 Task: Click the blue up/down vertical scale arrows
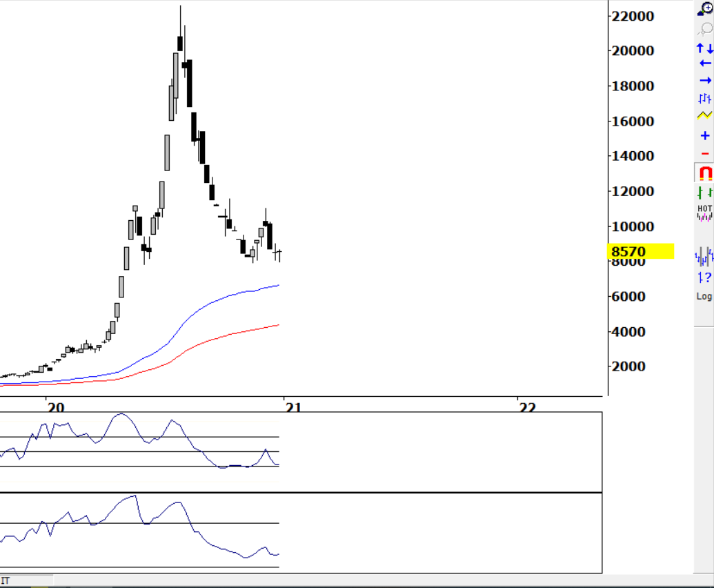(705, 48)
